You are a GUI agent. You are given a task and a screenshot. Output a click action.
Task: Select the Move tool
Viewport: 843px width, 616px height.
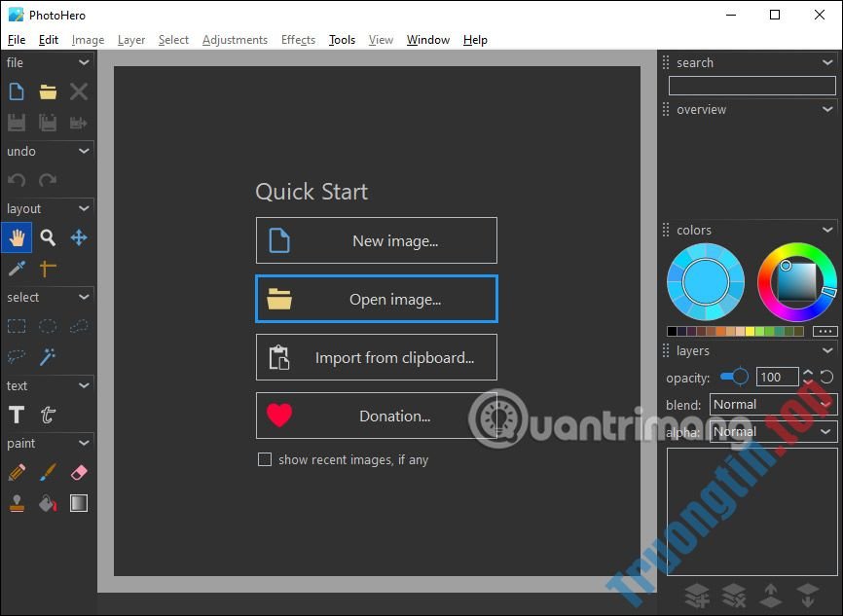pyautogui.click(x=79, y=236)
